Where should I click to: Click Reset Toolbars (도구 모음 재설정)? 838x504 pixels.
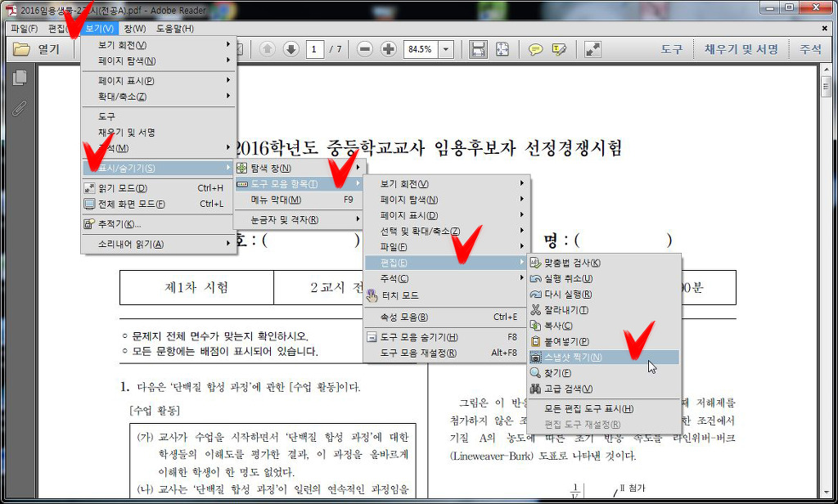(x=446, y=353)
